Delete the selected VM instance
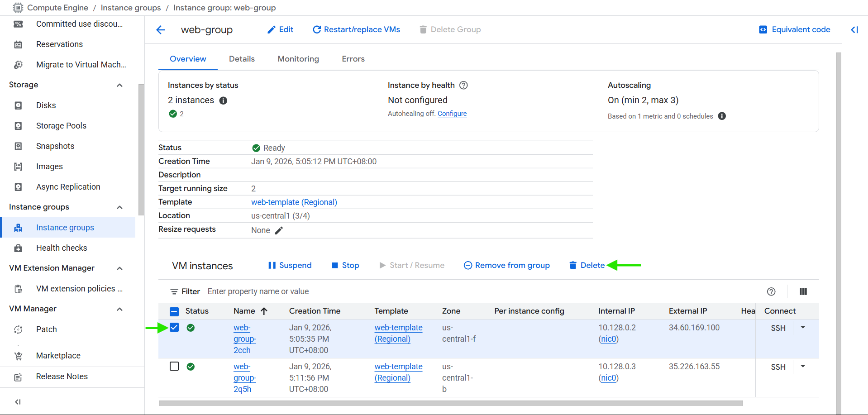Image resolution: width=868 pixels, height=415 pixels. click(x=587, y=265)
